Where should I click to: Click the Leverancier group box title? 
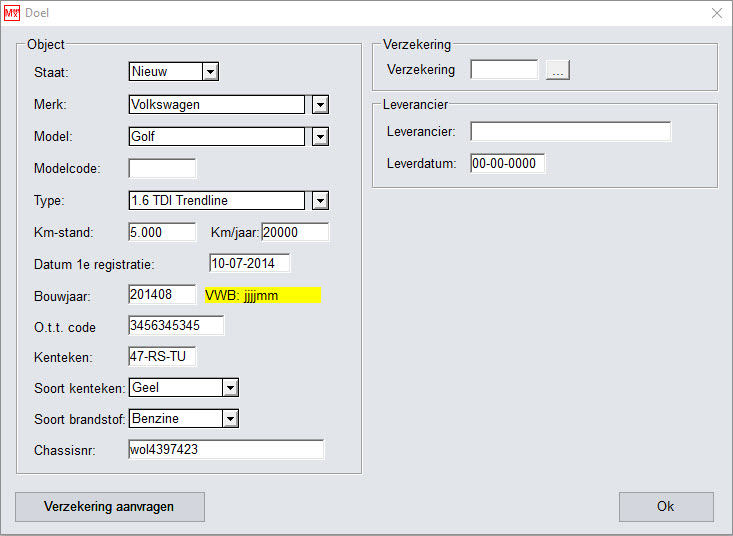click(415, 104)
